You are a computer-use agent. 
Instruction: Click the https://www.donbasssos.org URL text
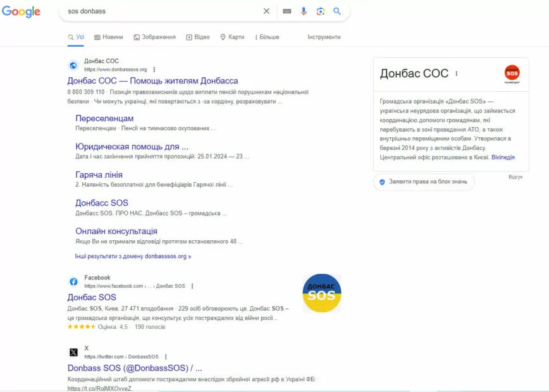pyautogui.click(x=116, y=70)
